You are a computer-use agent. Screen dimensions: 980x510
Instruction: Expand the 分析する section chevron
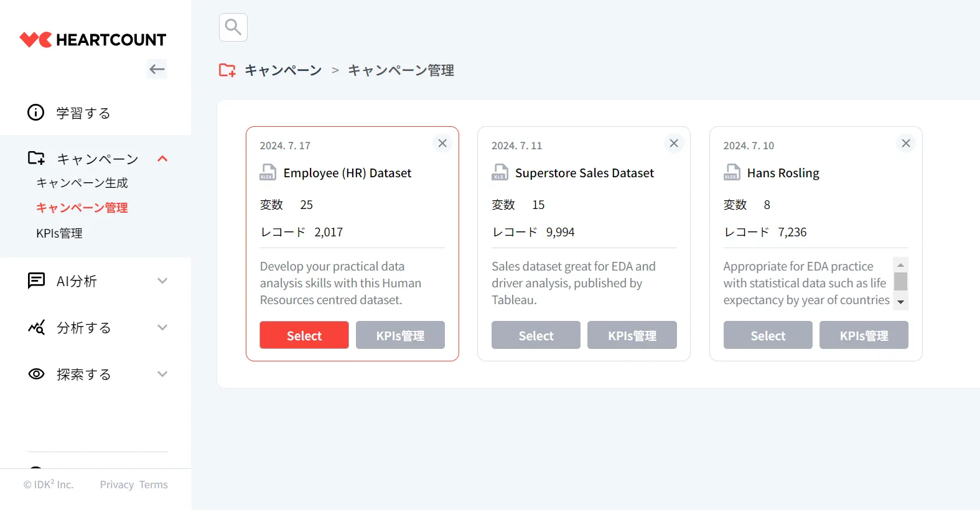pos(162,328)
